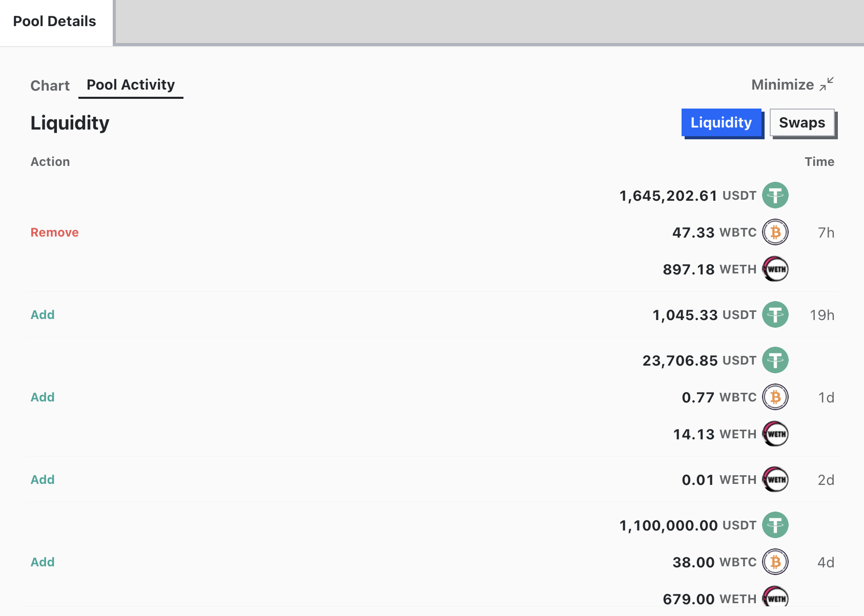The height and width of the screenshot is (616, 864).
Task: Select the Pool Activity tab
Action: click(x=131, y=85)
